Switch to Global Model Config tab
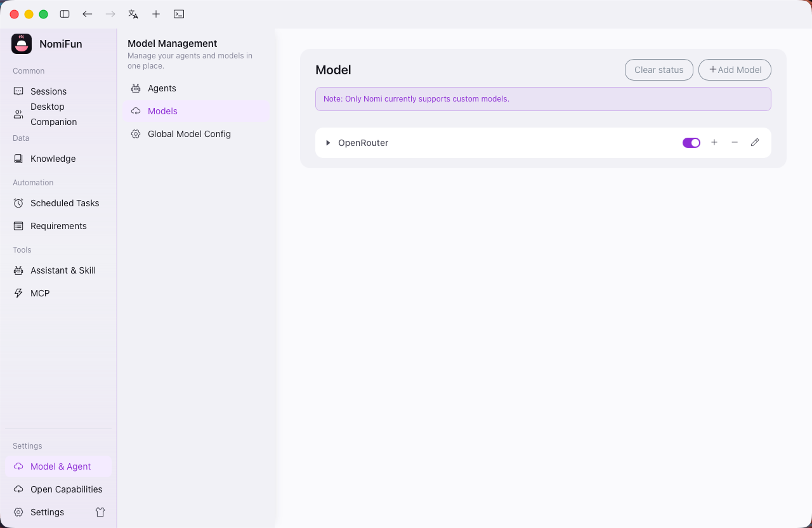 (x=196, y=134)
